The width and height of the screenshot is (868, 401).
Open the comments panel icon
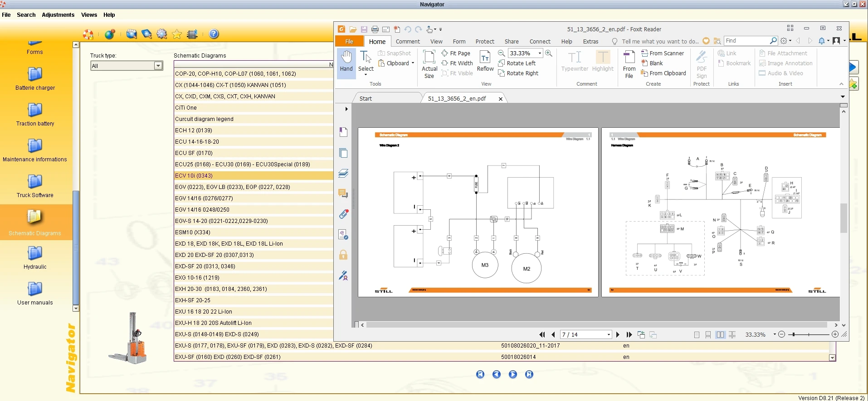coord(343,193)
